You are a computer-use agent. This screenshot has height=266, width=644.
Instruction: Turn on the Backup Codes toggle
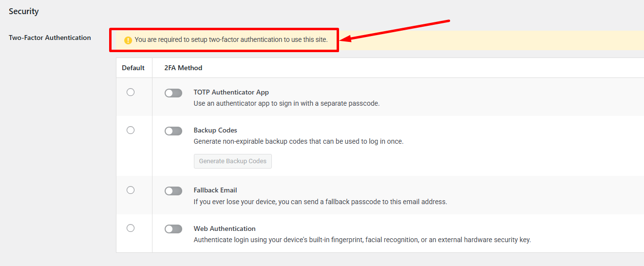pyautogui.click(x=173, y=131)
